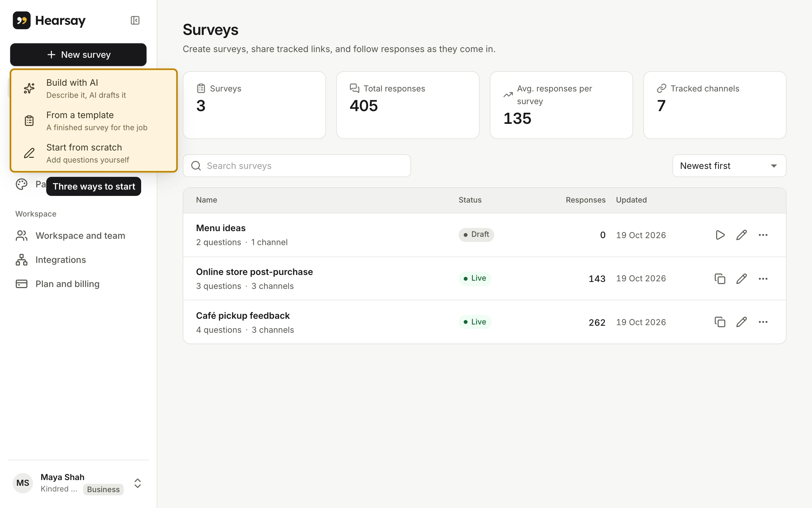Click the Hearsay logo icon
Viewport: 812px width, 508px height.
[x=22, y=21]
